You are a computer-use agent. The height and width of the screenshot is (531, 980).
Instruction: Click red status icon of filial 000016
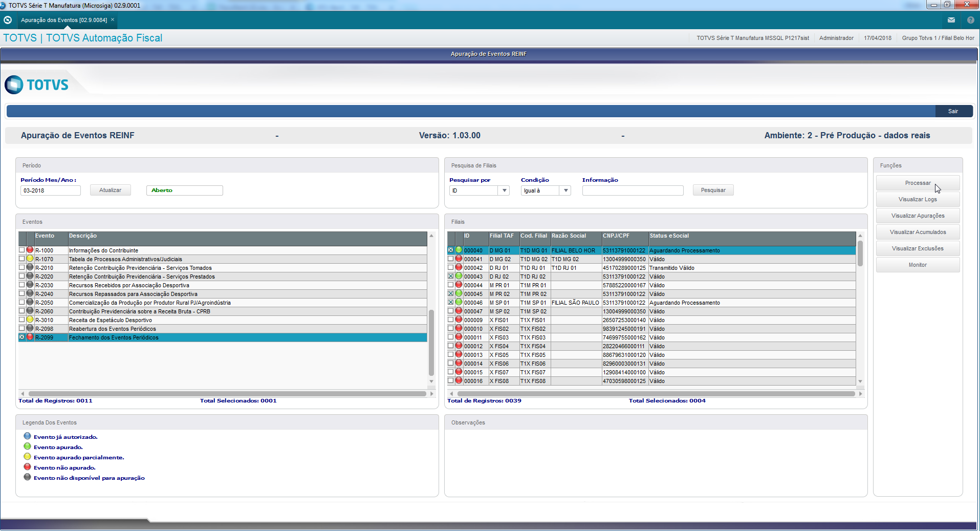pos(459,380)
